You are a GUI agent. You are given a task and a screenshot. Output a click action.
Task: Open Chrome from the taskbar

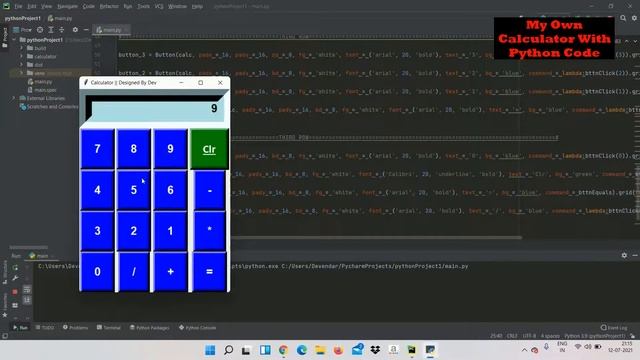pos(283,350)
